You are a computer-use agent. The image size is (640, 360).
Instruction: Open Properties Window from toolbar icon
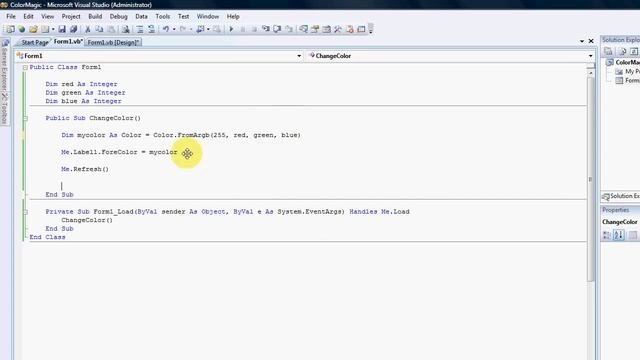315,29
